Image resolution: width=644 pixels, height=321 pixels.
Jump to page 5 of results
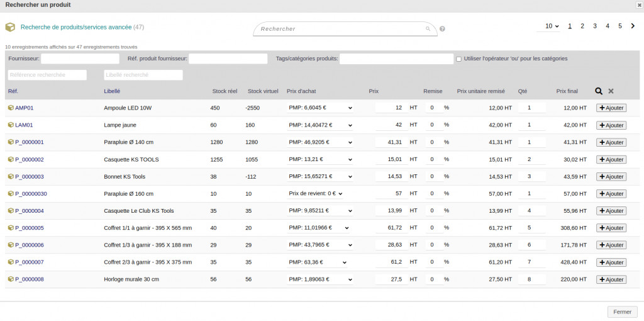click(620, 26)
